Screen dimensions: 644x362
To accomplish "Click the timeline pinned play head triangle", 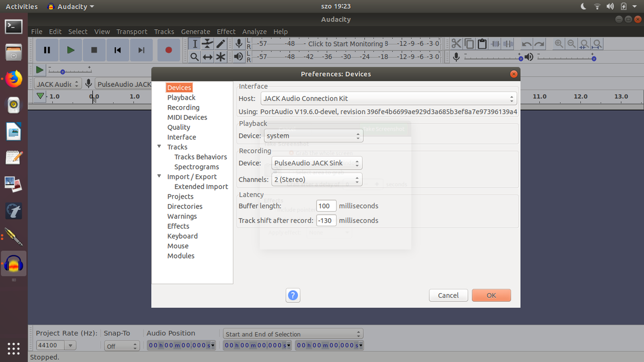I will click(40, 96).
